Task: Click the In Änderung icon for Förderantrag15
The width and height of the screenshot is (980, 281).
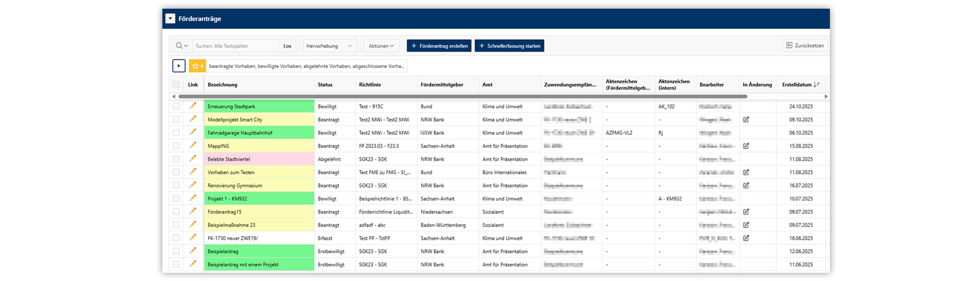Action: 746,212
